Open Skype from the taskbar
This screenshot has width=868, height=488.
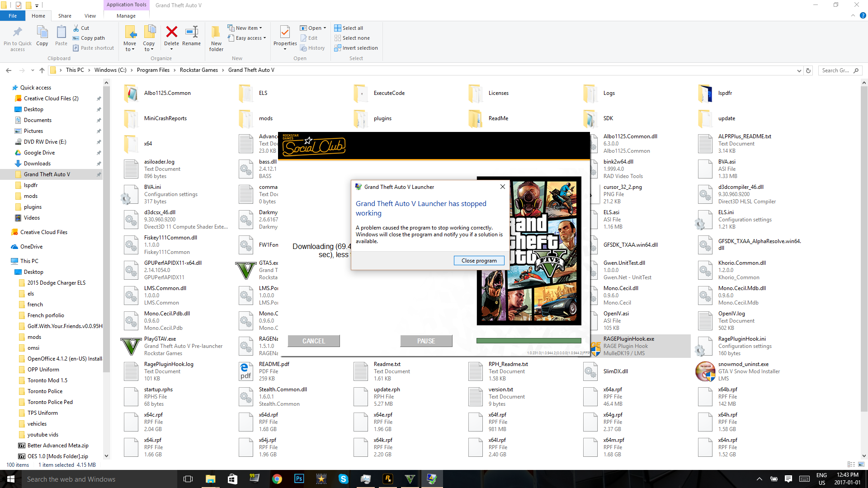[x=343, y=479]
